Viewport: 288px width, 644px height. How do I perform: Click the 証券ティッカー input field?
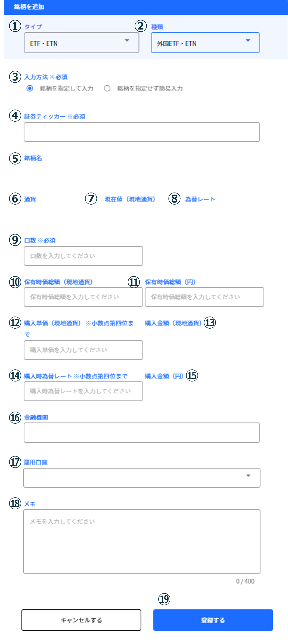(142, 132)
